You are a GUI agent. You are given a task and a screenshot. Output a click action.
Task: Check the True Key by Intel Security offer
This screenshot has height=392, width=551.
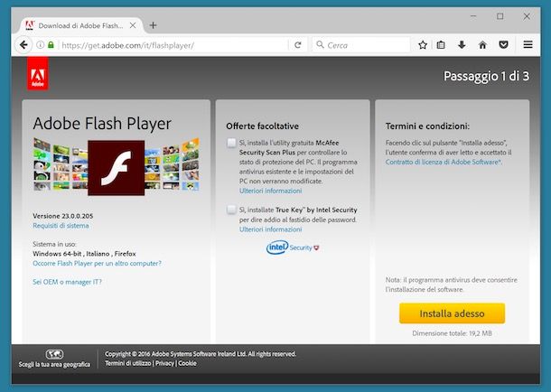(231, 210)
